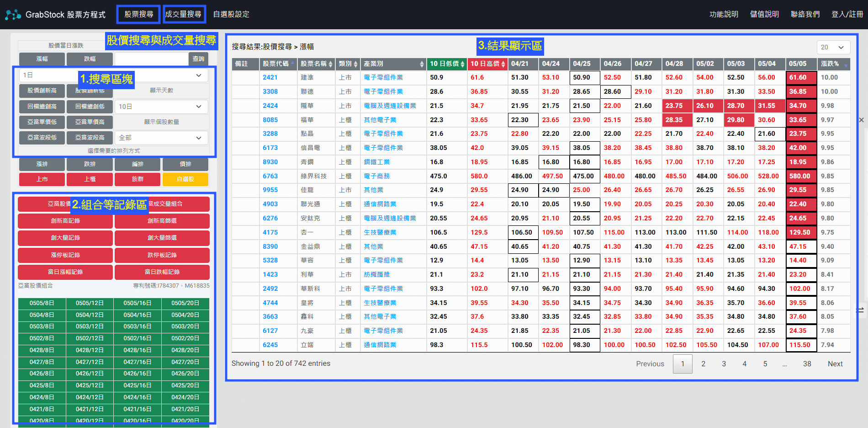Click the 亞當單價高 button
This screenshot has height=428, width=868.
click(90, 122)
